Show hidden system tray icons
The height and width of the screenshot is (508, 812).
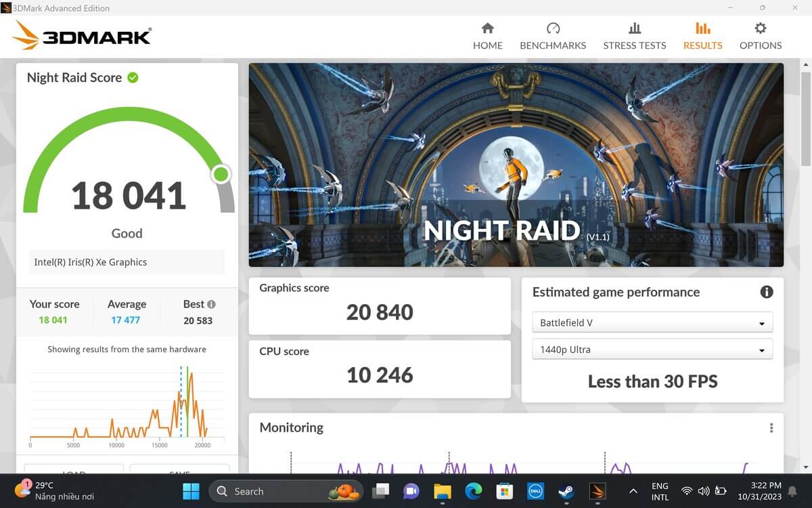coord(633,491)
